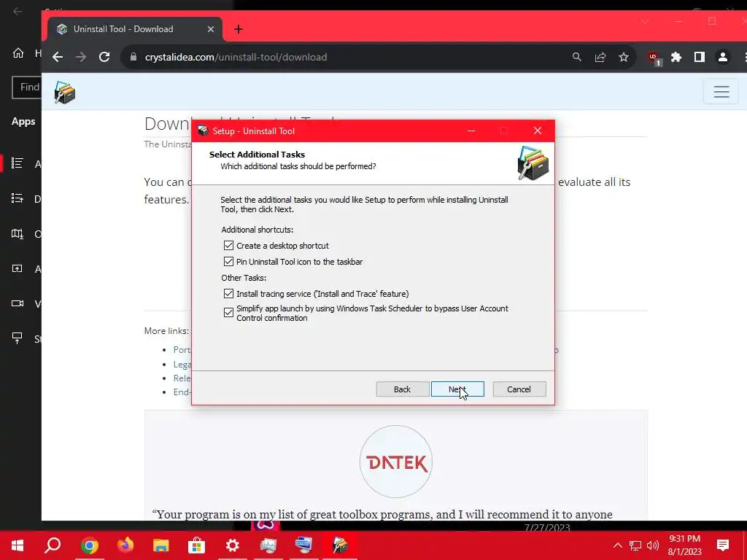
Task: Click the zoom magnifier icon in address bar
Action: (x=577, y=57)
